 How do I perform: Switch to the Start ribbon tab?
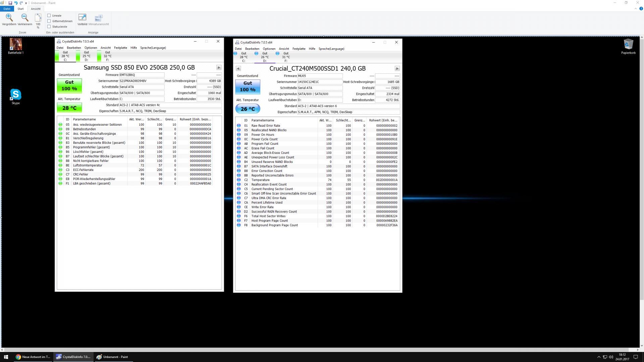tap(20, 9)
